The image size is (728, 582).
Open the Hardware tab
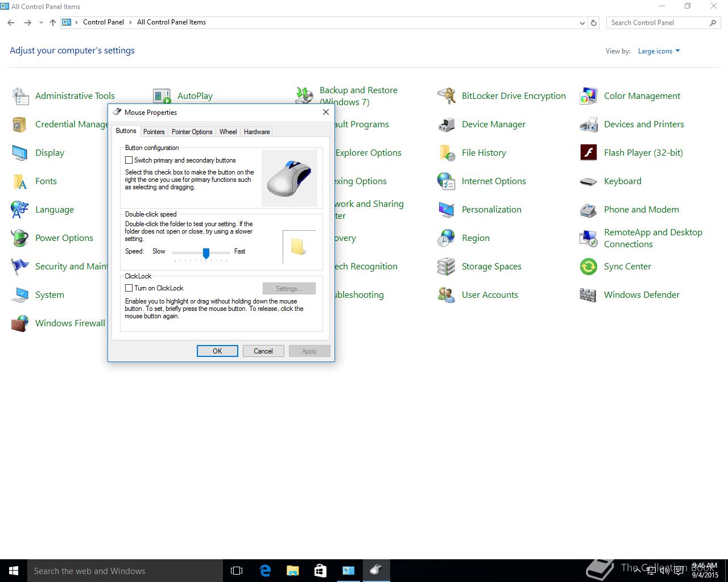pos(257,132)
